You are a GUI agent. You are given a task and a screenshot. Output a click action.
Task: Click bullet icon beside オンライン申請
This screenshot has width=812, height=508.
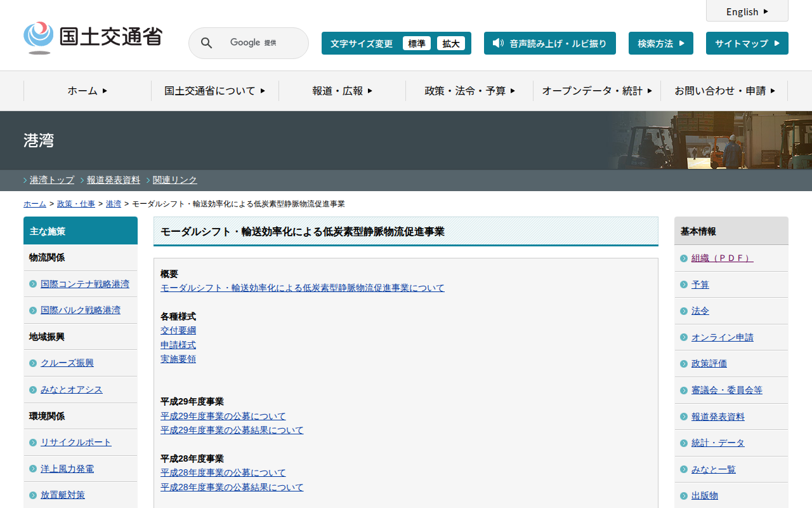point(684,338)
